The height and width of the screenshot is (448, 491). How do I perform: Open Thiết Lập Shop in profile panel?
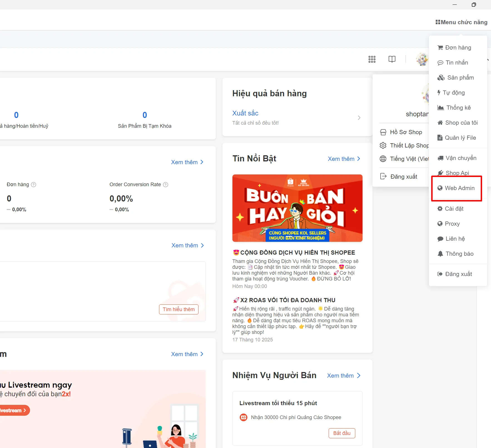[x=404, y=146]
